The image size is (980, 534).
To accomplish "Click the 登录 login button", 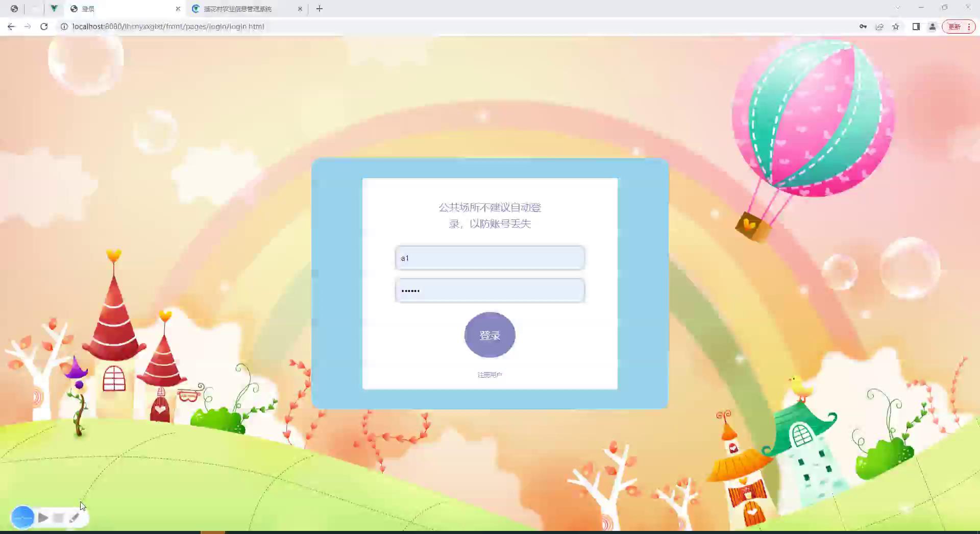I will pos(489,335).
